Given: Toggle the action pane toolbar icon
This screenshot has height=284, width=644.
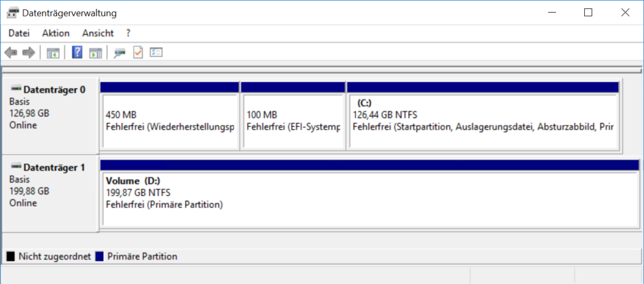Looking at the screenshot, I should (x=95, y=53).
